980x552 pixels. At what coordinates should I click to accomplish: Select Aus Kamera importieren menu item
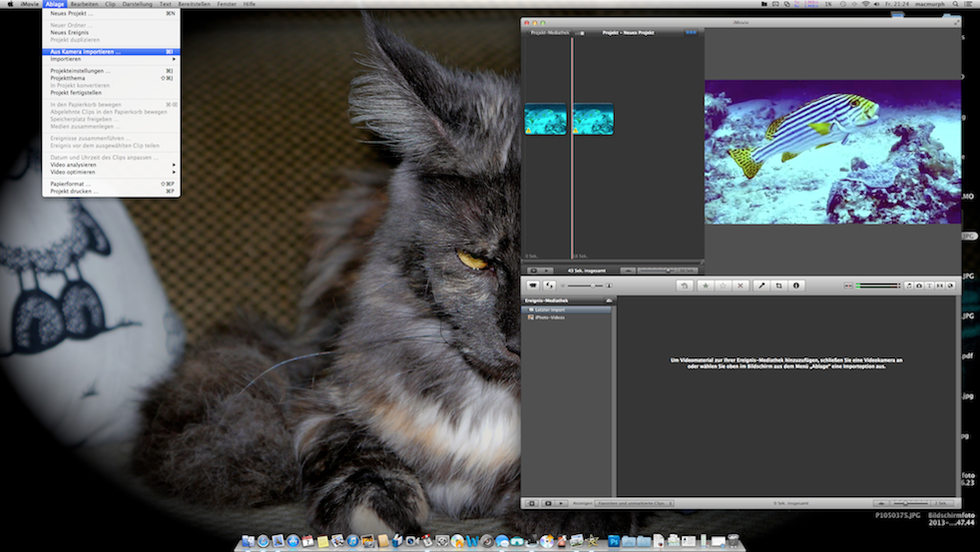pos(111,52)
